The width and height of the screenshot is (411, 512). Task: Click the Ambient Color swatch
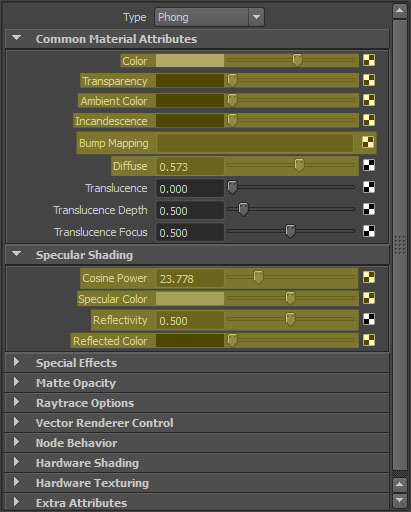(x=190, y=101)
